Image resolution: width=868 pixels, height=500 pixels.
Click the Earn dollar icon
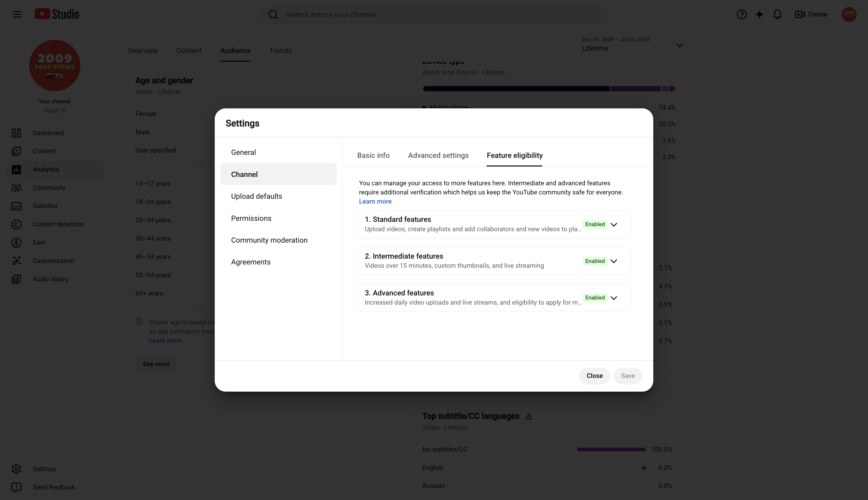[x=16, y=242]
